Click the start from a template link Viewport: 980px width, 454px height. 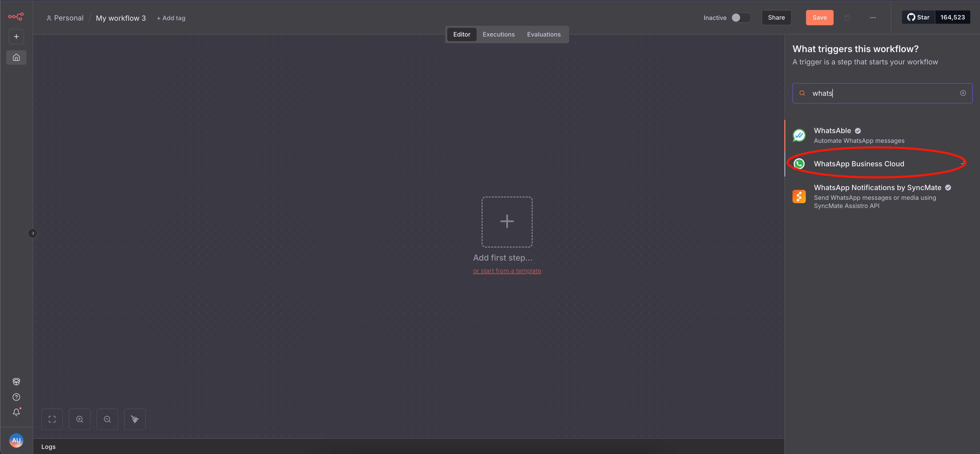coord(507,271)
